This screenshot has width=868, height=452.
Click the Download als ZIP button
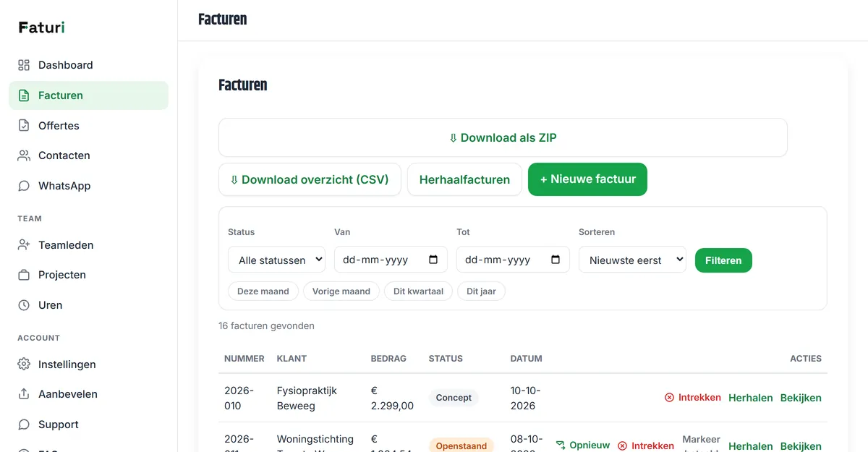click(x=503, y=137)
